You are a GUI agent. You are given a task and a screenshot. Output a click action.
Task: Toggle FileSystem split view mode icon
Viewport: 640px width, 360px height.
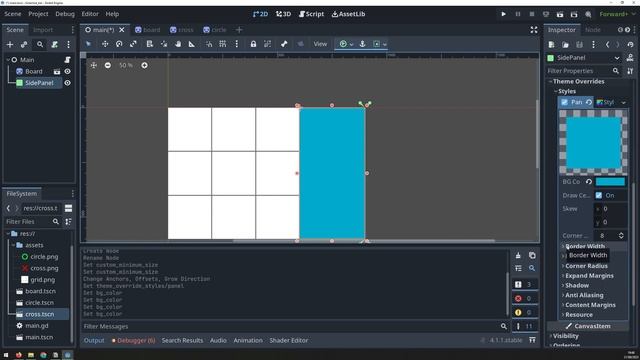pyautogui.click(x=68, y=208)
